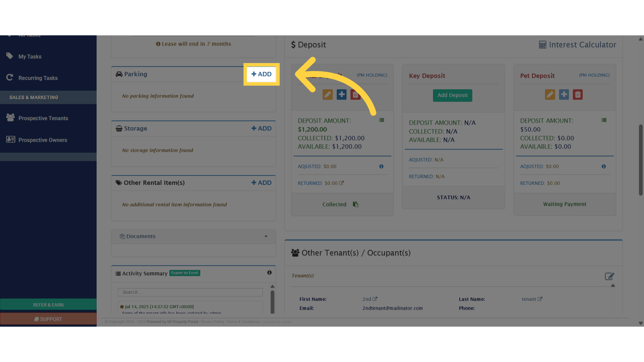Click the Collected status copy icon

pyautogui.click(x=356, y=204)
